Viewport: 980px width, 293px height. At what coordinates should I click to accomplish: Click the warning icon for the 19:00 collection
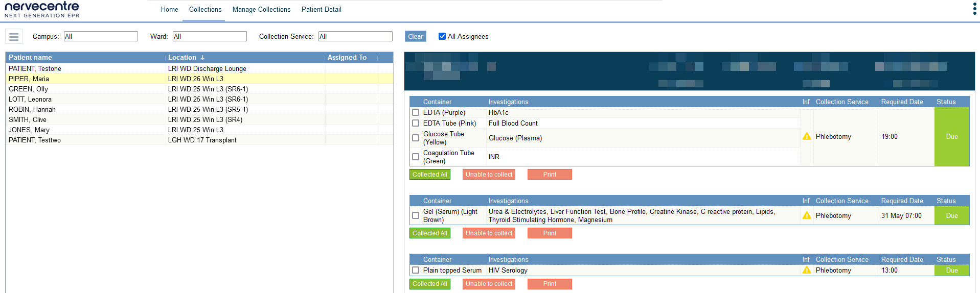pos(807,136)
